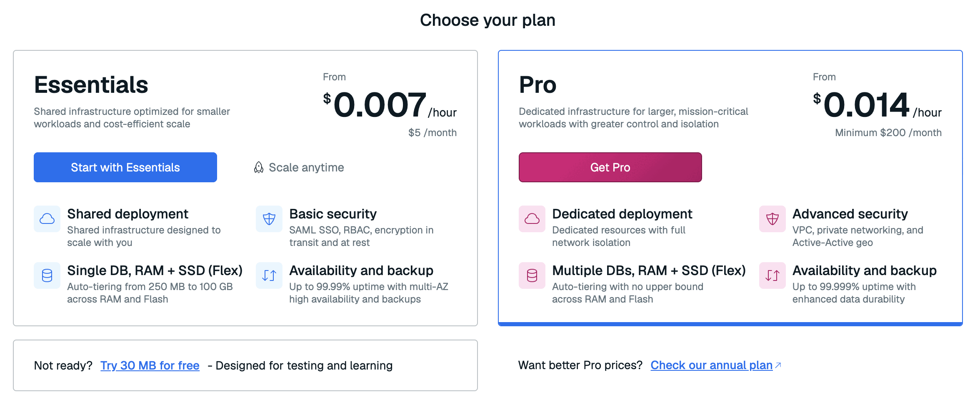
Task: Click the Pro availability and backup arrows icon
Action: point(772,275)
